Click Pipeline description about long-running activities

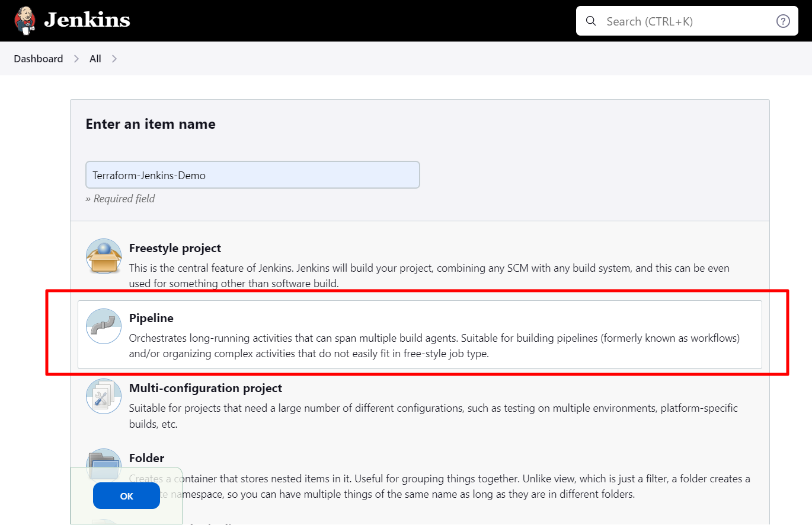434,346
